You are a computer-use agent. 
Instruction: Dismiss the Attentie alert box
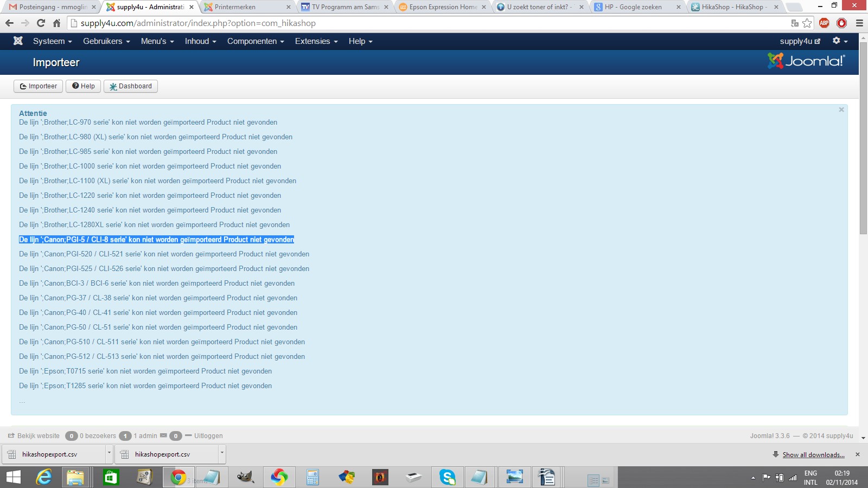[841, 110]
